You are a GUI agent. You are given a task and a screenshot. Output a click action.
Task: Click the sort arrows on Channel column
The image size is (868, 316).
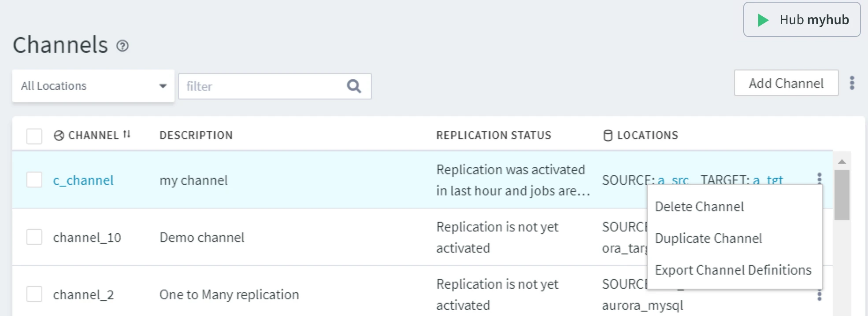[x=127, y=135]
